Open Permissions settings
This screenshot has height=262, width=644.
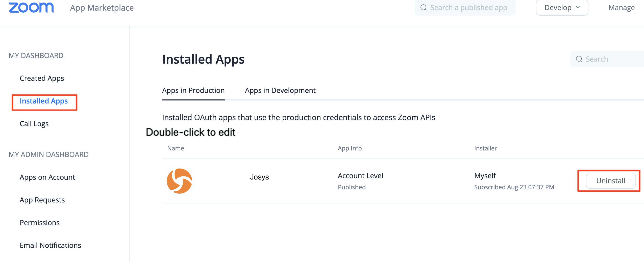pos(40,223)
